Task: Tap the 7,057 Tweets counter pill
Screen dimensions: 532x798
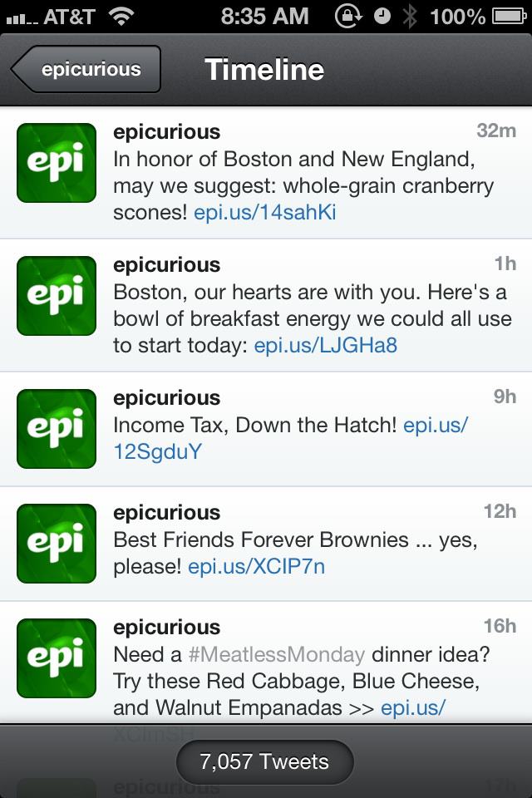Action: [x=264, y=761]
